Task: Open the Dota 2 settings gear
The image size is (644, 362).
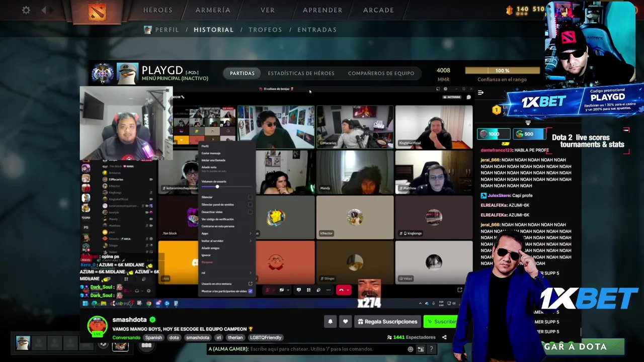Action: point(26,10)
